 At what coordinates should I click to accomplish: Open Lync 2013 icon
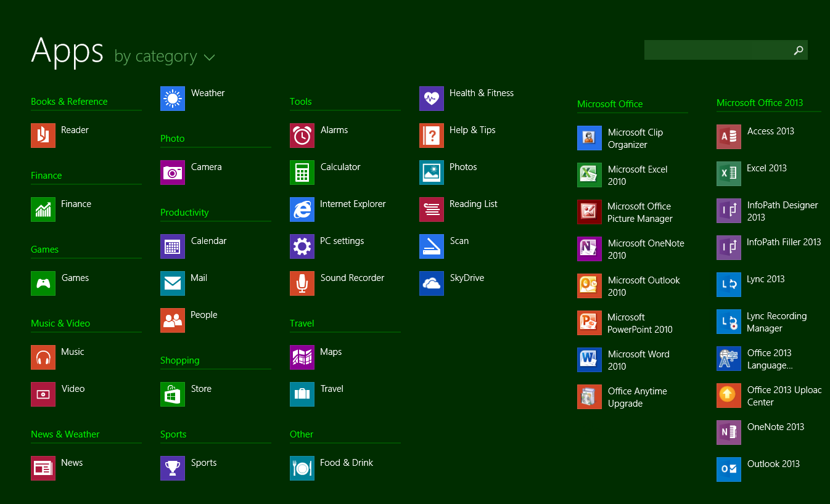coord(729,285)
